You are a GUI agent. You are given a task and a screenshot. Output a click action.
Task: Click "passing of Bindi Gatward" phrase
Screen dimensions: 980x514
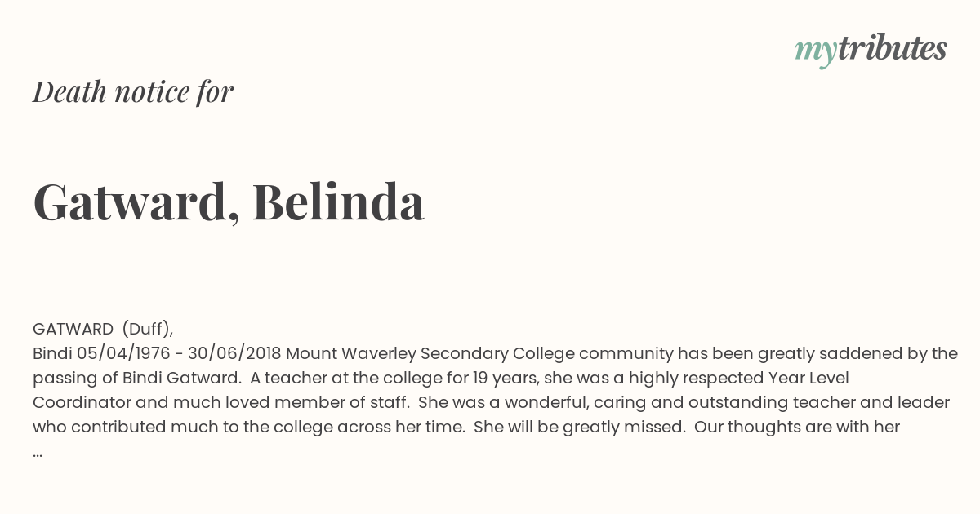click(136, 378)
